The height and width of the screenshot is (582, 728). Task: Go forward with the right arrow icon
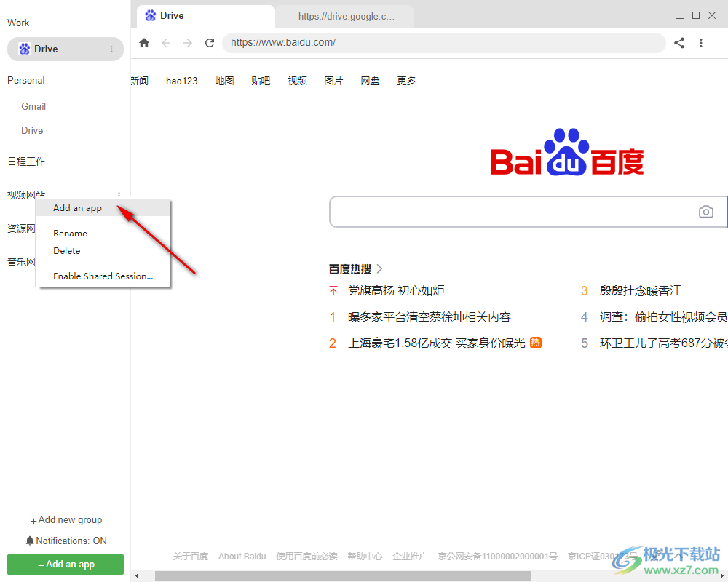[188, 43]
